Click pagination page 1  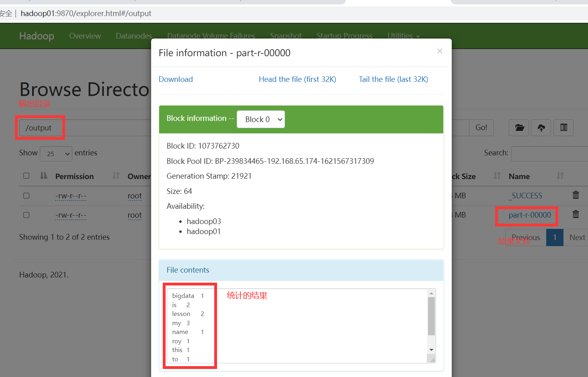[555, 237]
